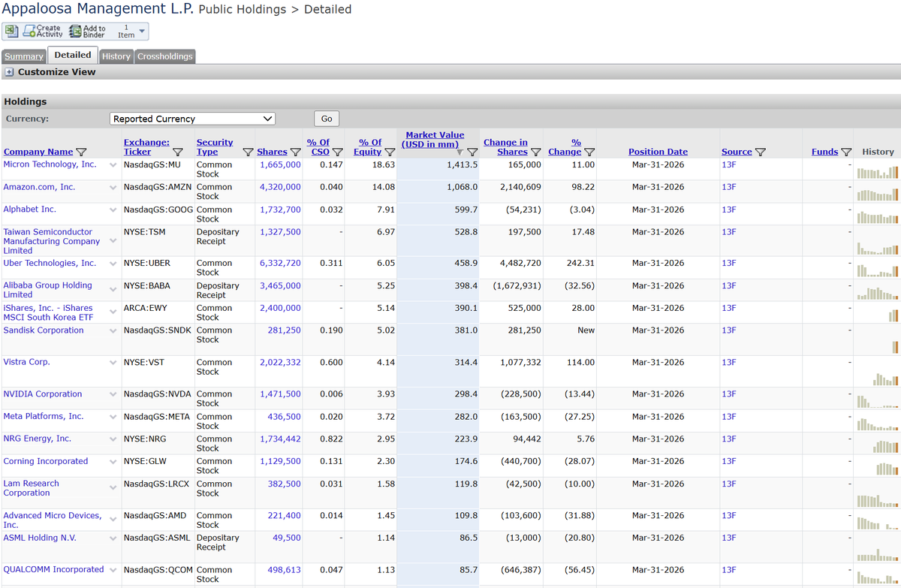
Task: Click Micron's 1,665,000 shares value
Action: pyautogui.click(x=280, y=164)
